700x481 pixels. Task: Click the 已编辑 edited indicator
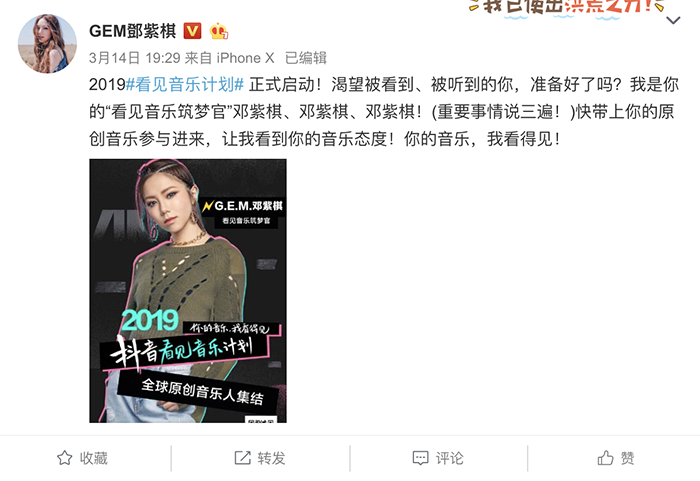pyautogui.click(x=306, y=58)
